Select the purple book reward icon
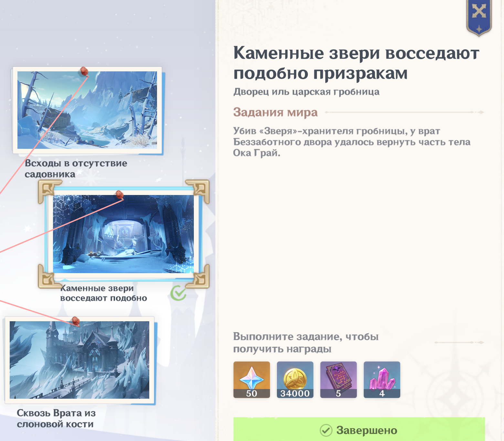Image resolution: width=504 pixels, height=441 pixels. 339,380
